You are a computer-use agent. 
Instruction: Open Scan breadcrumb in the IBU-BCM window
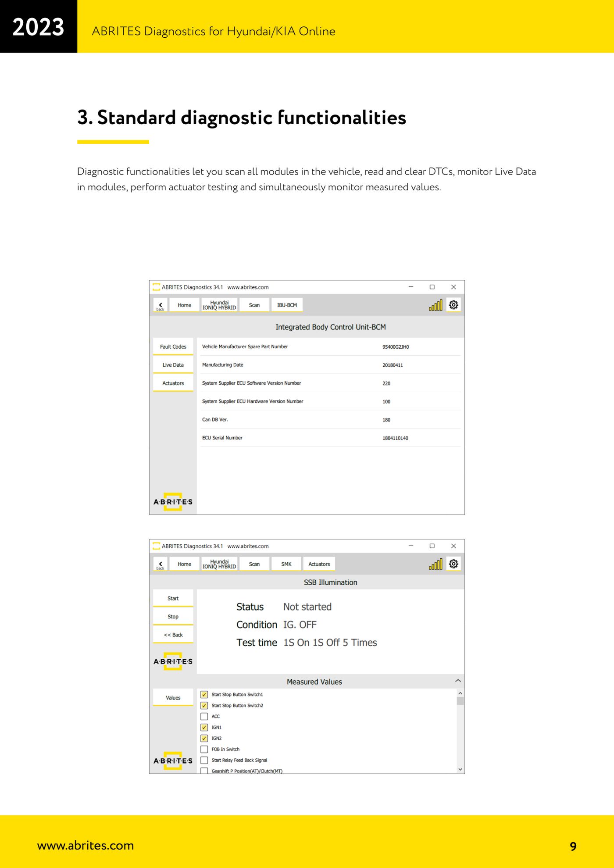[x=254, y=305]
